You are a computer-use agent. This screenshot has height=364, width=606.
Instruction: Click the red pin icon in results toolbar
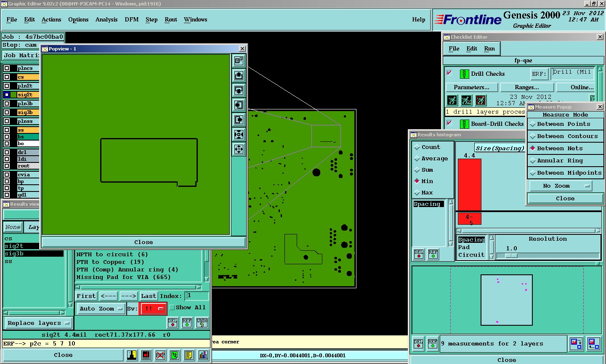pos(146,355)
